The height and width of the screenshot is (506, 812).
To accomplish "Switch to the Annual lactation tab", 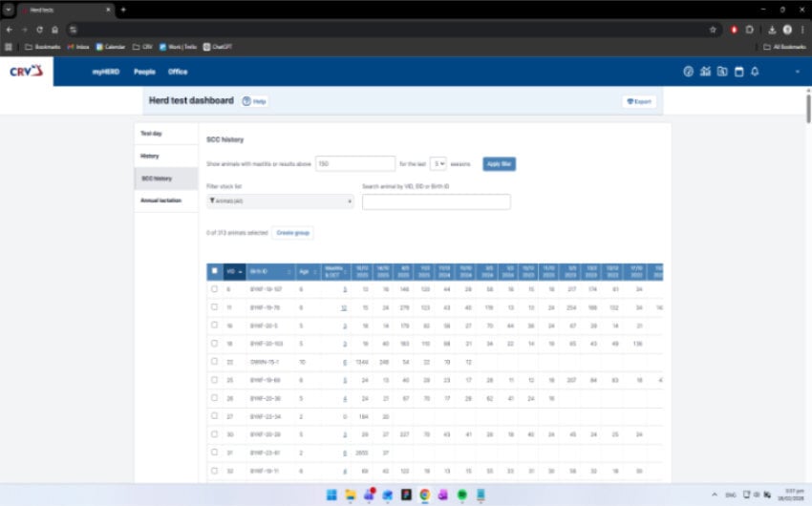I will (160, 200).
